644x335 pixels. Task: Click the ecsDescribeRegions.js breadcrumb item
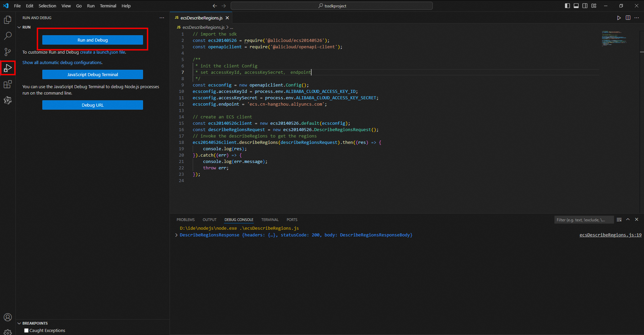tap(203, 27)
